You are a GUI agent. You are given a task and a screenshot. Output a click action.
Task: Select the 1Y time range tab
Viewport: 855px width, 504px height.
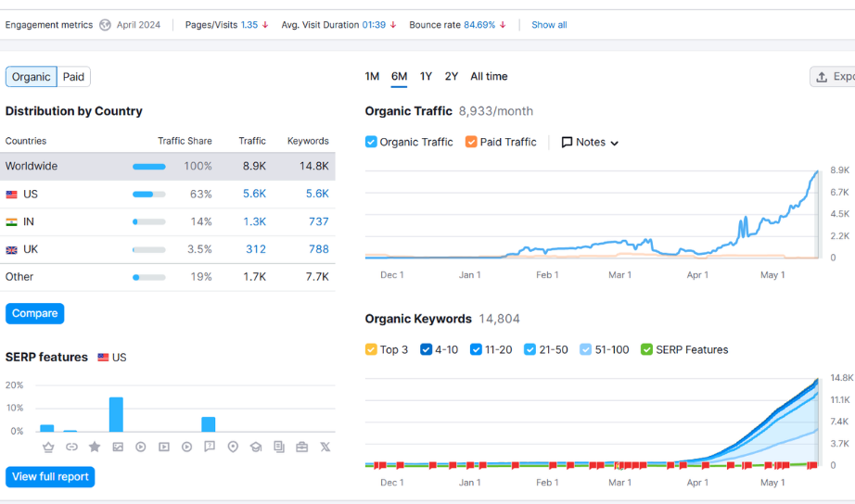click(426, 77)
